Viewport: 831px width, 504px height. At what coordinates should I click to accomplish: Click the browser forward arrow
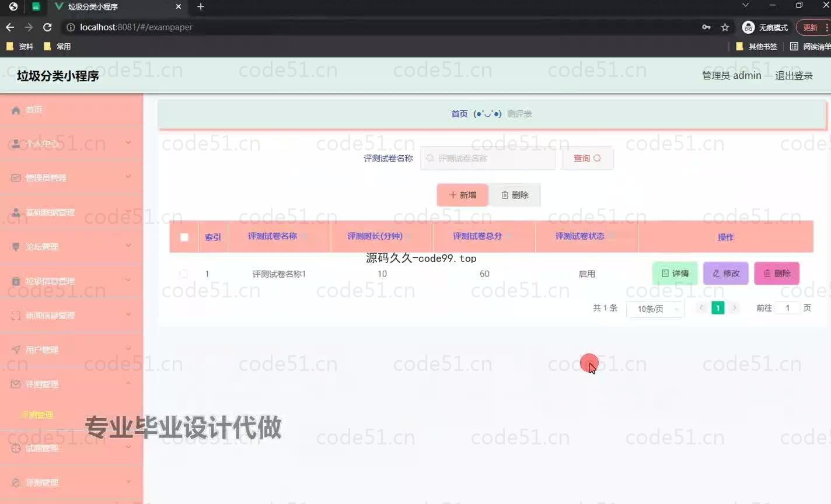29,27
